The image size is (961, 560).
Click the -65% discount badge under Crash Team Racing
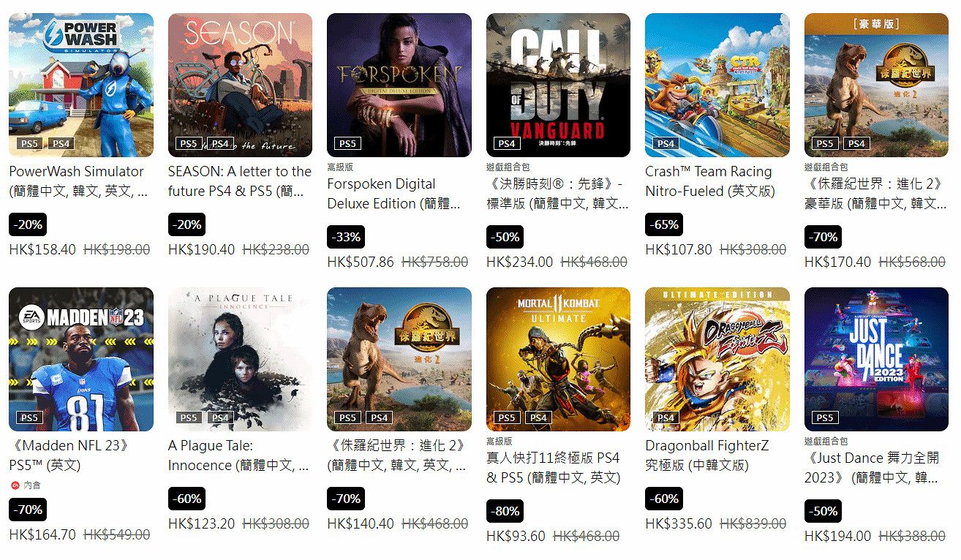pos(663,224)
